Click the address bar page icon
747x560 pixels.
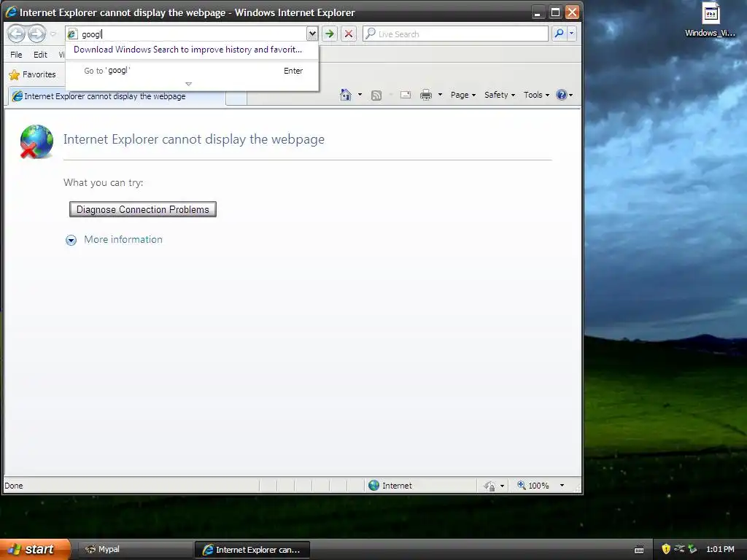[x=72, y=34]
